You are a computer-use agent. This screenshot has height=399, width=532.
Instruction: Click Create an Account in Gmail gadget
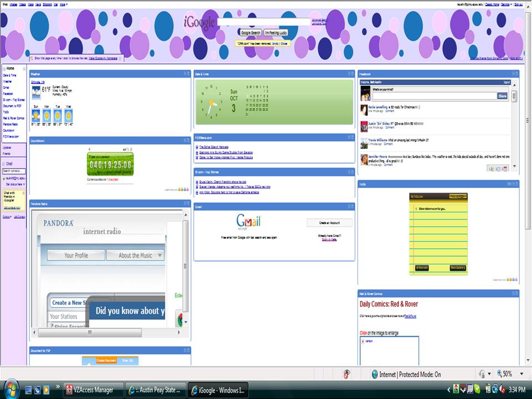[329, 223]
